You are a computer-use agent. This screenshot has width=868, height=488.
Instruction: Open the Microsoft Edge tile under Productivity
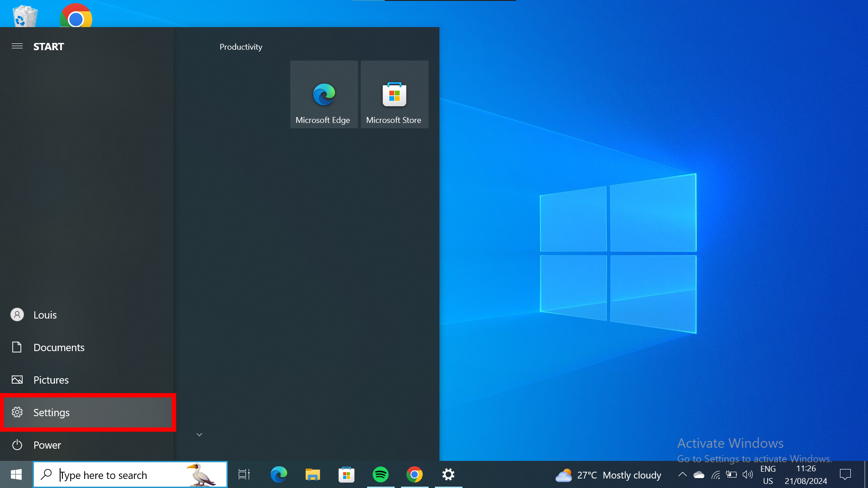pos(323,94)
